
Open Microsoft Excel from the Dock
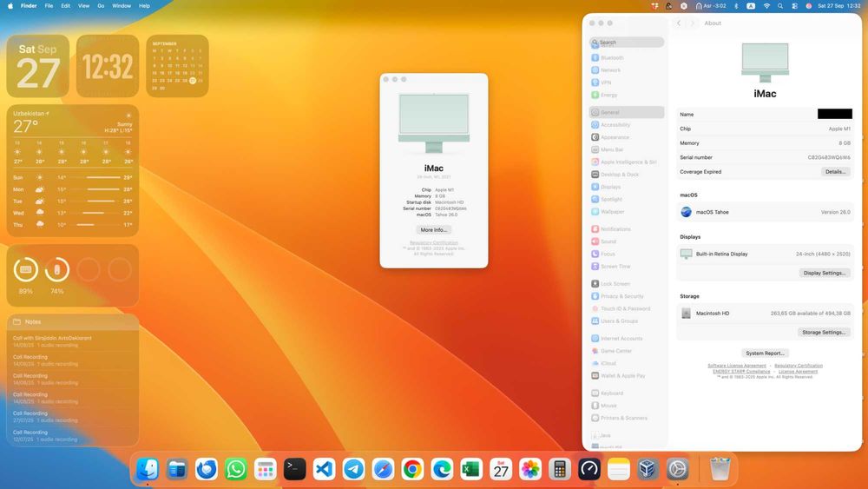471,470
